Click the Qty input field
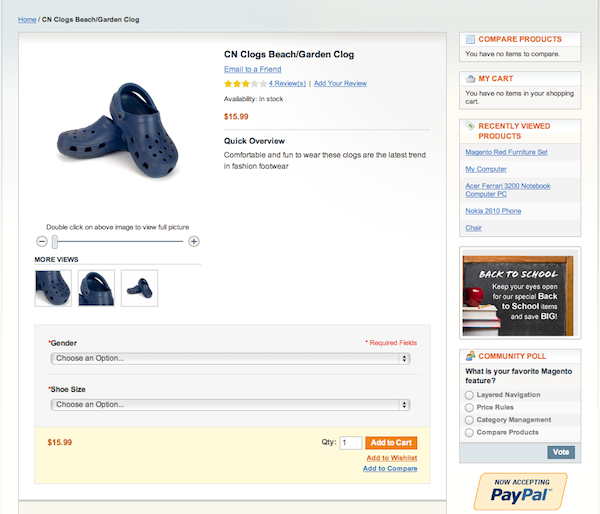The image size is (600, 514). point(351,443)
